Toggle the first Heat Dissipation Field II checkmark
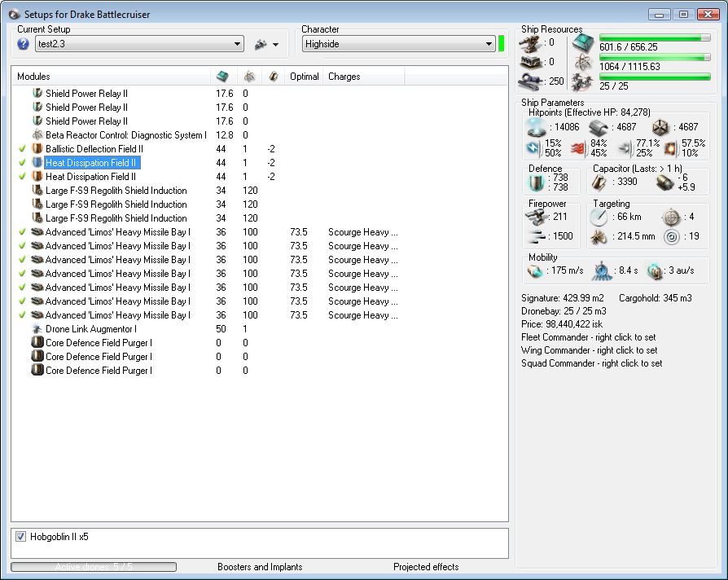Image resolution: width=728 pixels, height=580 pixels. [x=22, y=163]
